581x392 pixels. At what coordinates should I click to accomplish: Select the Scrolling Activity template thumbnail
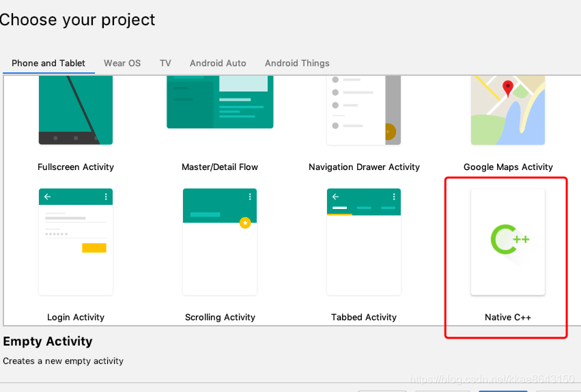tap(220, 242)
